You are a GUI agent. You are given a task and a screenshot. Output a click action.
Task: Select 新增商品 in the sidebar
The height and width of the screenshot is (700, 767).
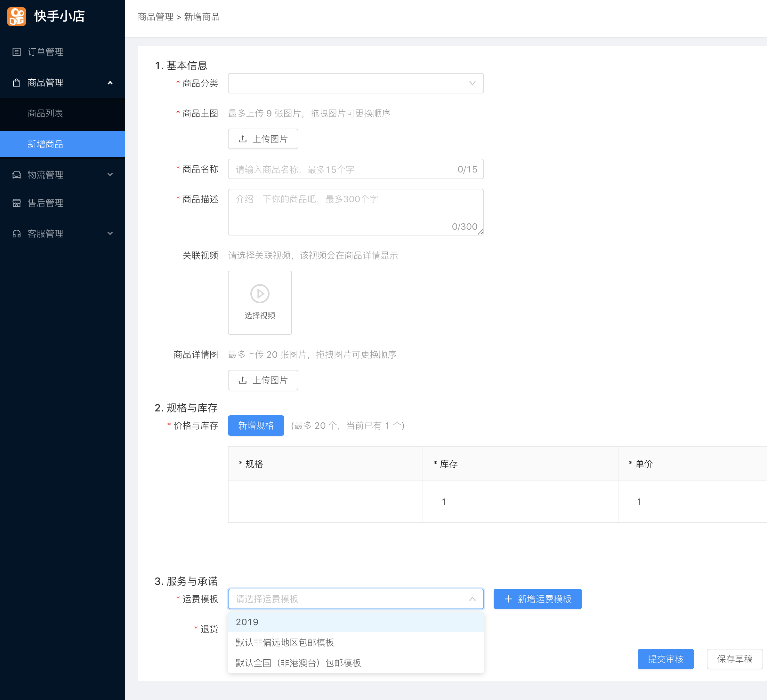pyautogui.click(x=46, y=144)
